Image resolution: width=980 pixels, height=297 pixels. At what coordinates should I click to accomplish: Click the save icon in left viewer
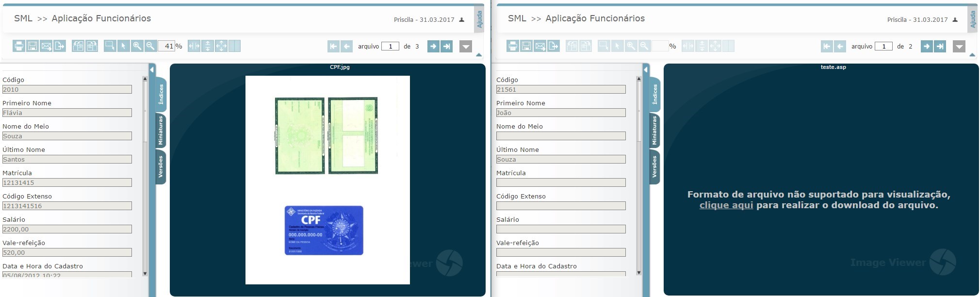click(x=32, y=46)
